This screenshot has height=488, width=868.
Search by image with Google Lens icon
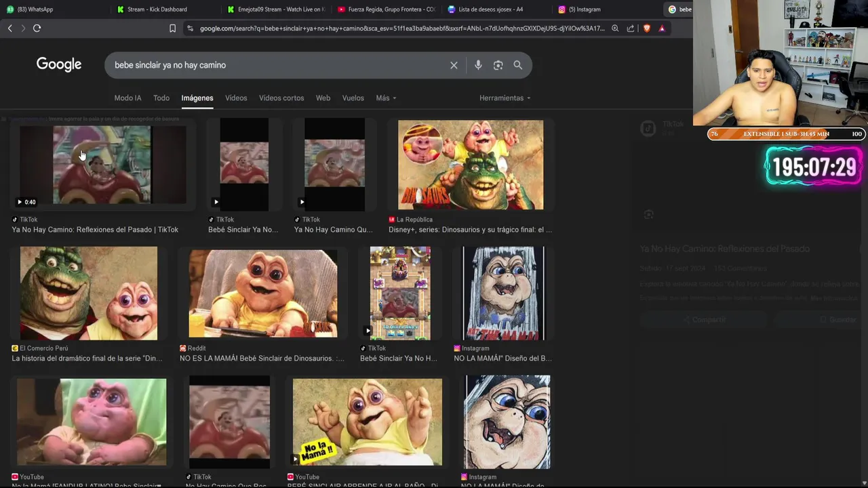pyautogui.click(x=498, y=65)
